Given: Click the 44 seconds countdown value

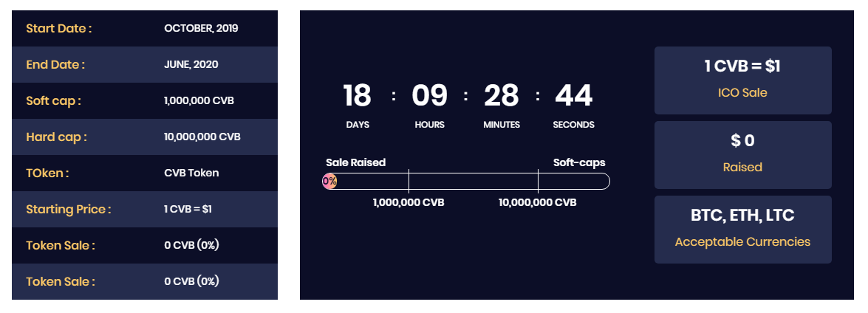Looking at the screenshot, I should (x=573, y=96).
